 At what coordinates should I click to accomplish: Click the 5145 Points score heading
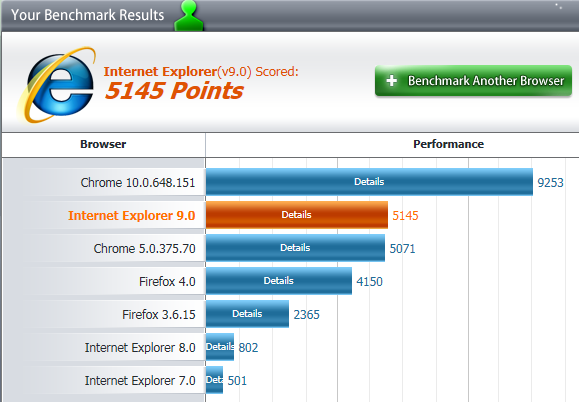pos(174,91)
